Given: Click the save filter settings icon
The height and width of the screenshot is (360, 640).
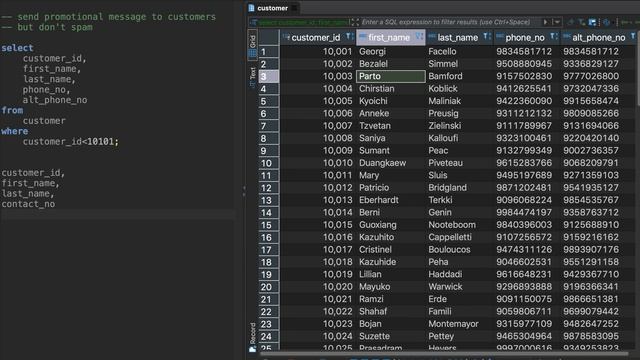Looking at the screenshot, I should 592,22.
